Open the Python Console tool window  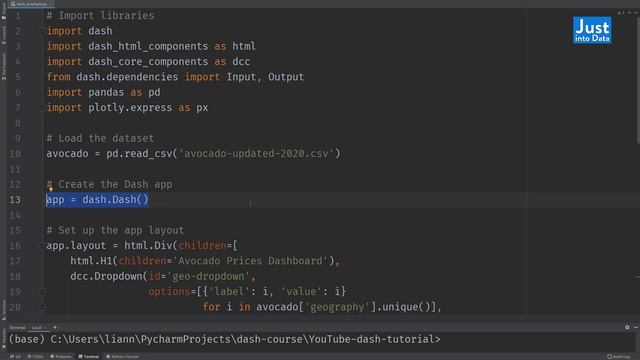click(x=122, y=357)
